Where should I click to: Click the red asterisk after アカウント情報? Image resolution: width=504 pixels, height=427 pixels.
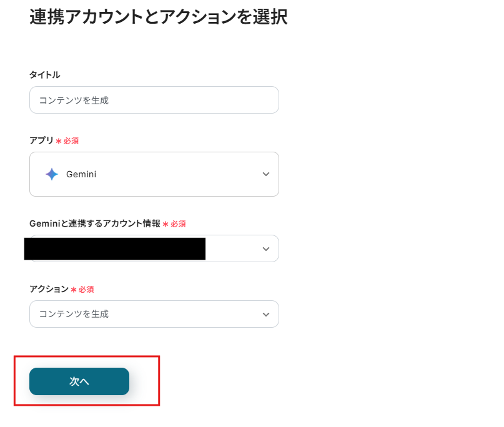point(166,223)
